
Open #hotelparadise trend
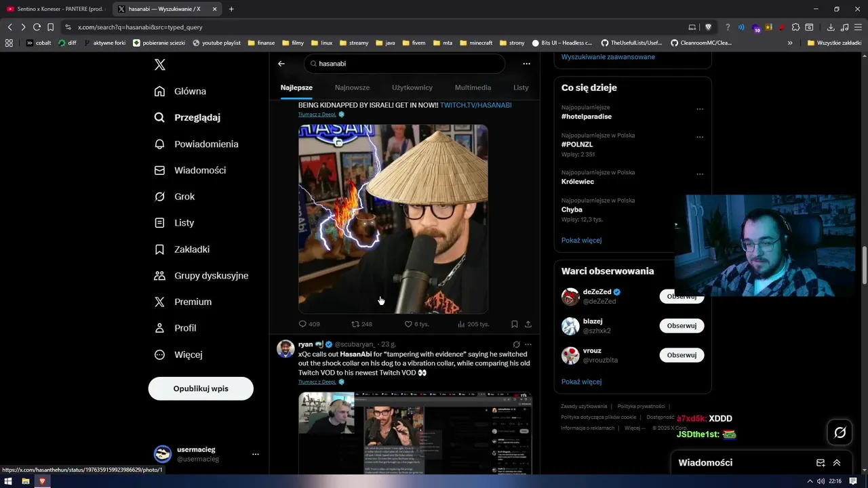(x=587, y=117)
